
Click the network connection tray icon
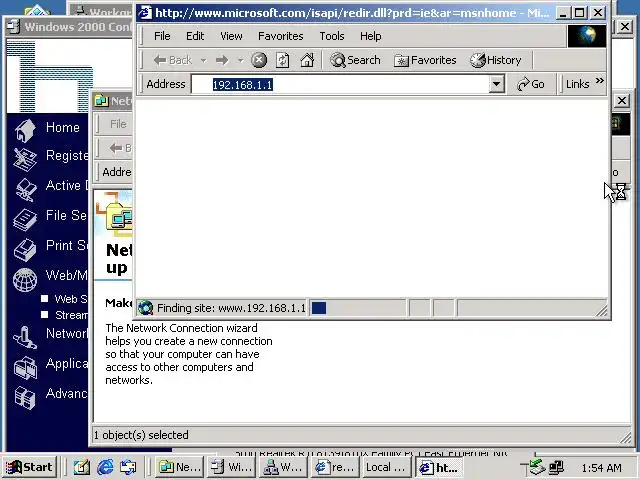[556, 467]
